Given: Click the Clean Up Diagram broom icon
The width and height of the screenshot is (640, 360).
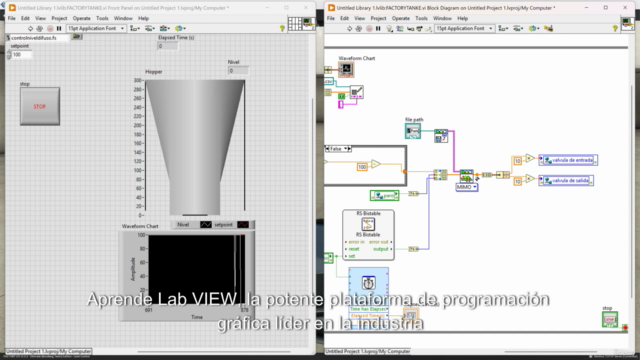Looking at the screenshot, I should (x=548, y=29).
